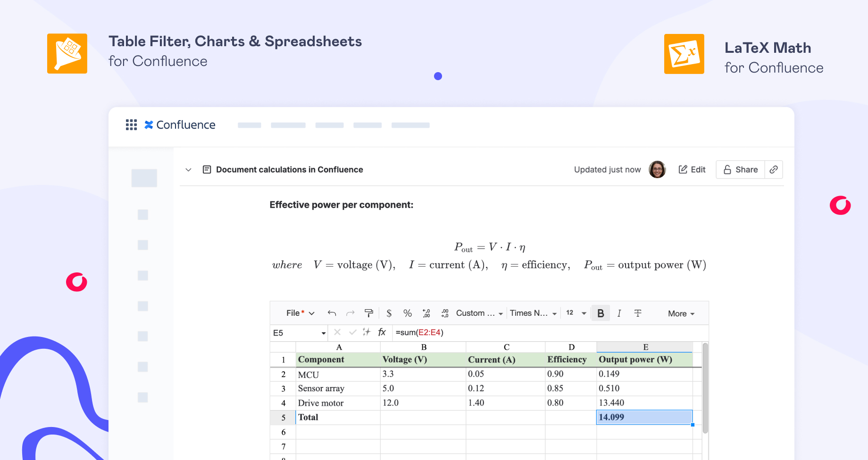Click the Confluence logo
The width and height of the screenshot is (868, 460).
(180, 125)
